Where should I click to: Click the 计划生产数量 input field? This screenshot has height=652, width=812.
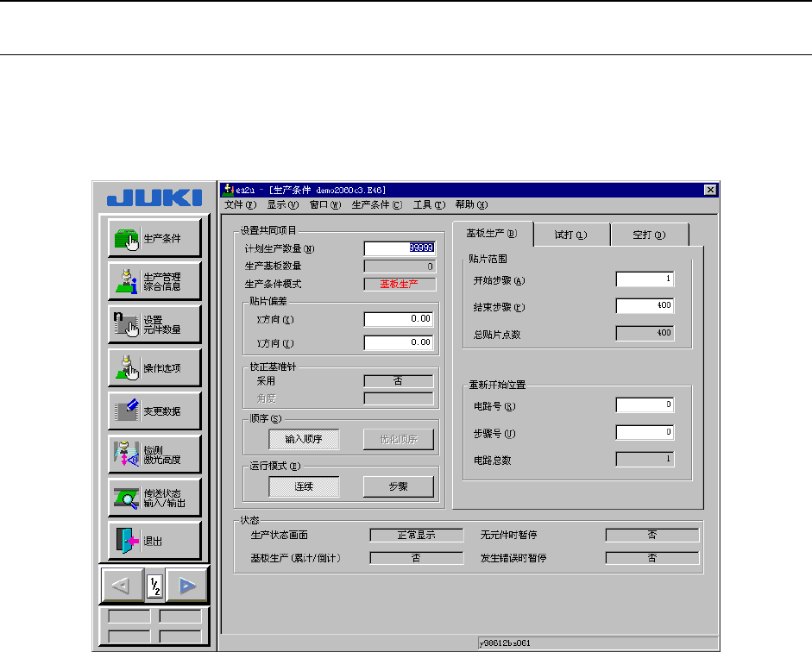pyautogui.click(x=400, y=248)
